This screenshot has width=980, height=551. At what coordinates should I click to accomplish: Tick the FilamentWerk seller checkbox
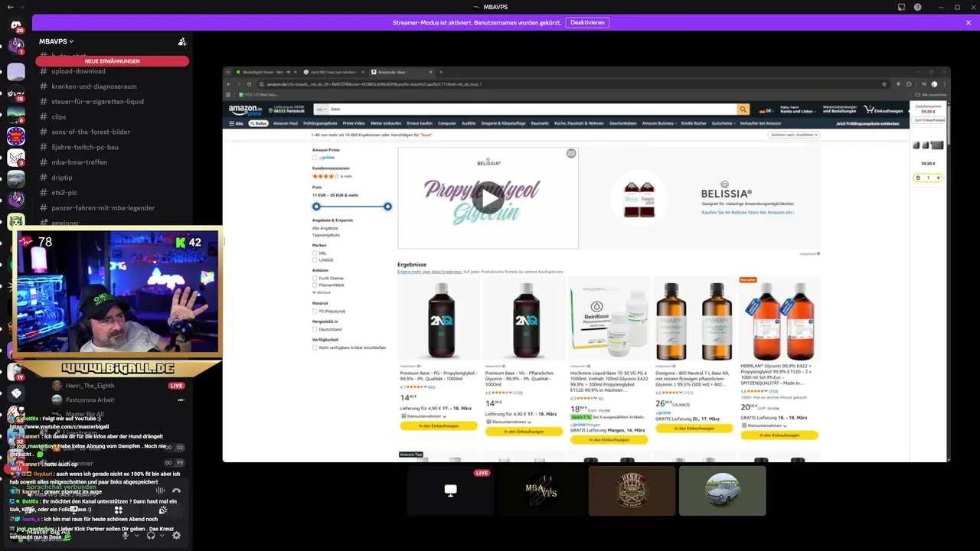tap(315, 285)
